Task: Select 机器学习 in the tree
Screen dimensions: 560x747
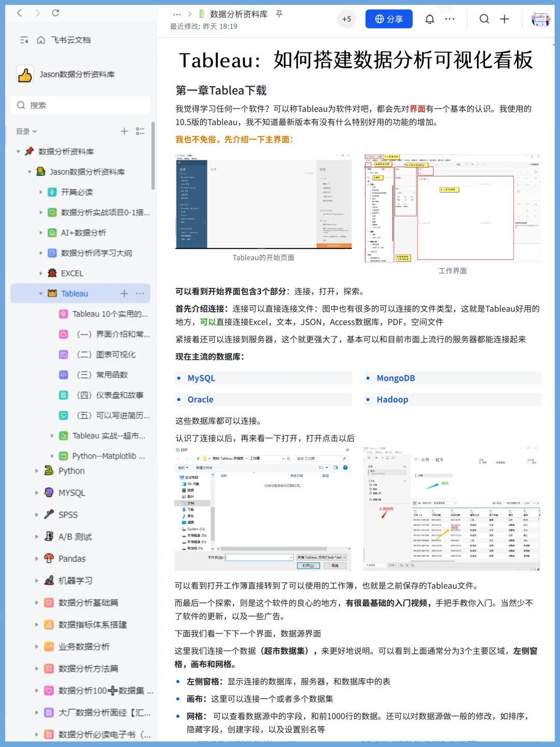Action: coord(75,580)
